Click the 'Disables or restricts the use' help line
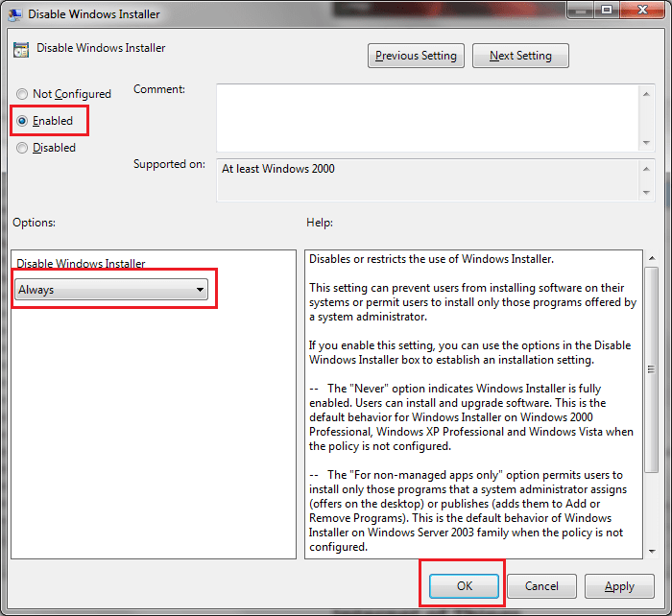Image resolution: width=672 pixels, height=616 pixels. click(x=431, y=259)
